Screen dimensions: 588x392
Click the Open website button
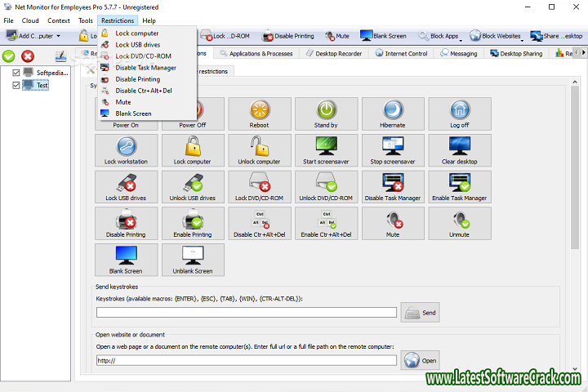point(421,360)
